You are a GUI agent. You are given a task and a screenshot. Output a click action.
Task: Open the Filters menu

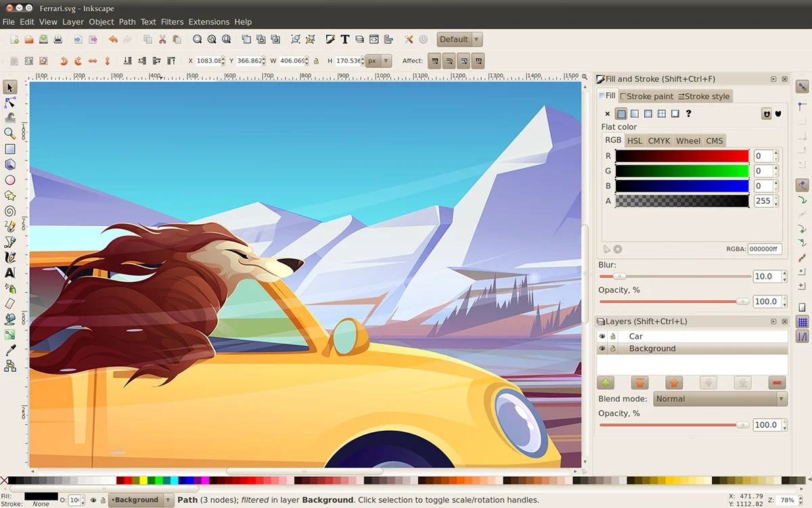[x=172, y=22]
